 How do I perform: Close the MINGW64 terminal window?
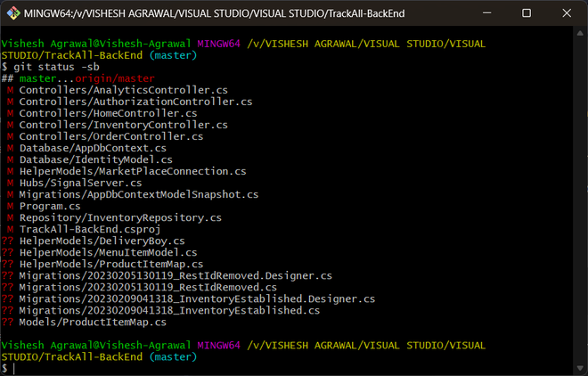coord(567,13)
